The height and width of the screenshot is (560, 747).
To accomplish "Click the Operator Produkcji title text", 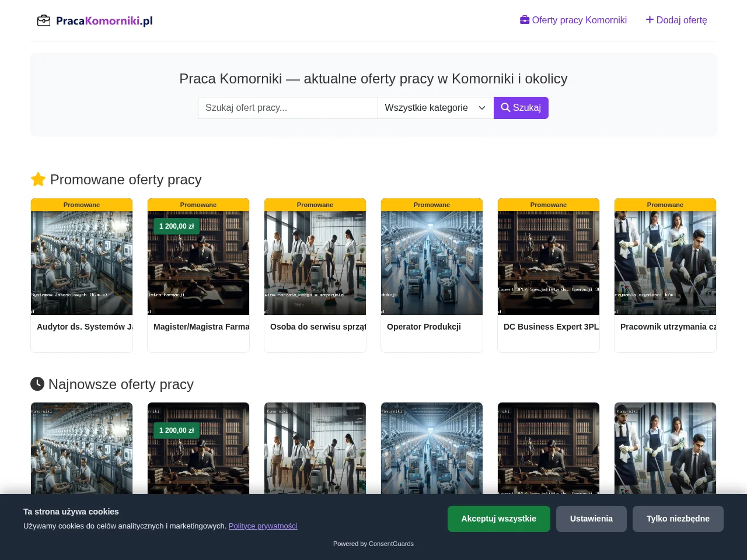I will coord(424,327).
